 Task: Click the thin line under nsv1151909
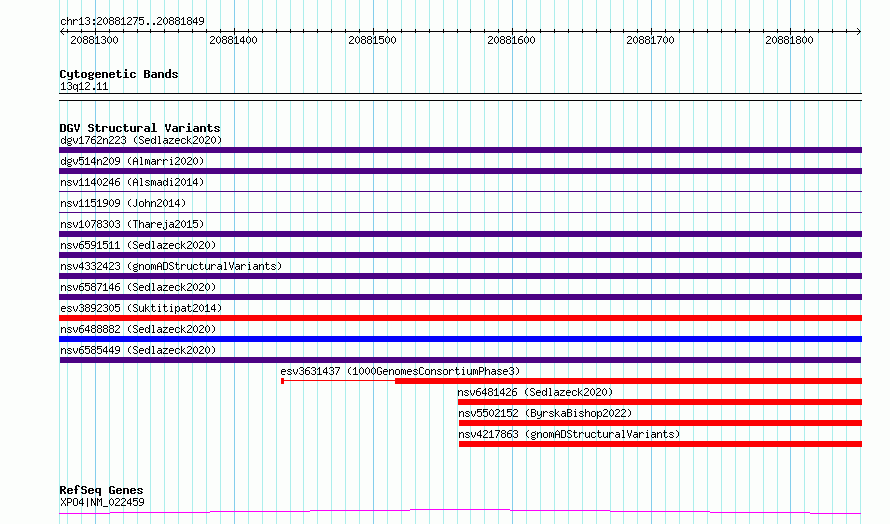click(x=460, y=212)
